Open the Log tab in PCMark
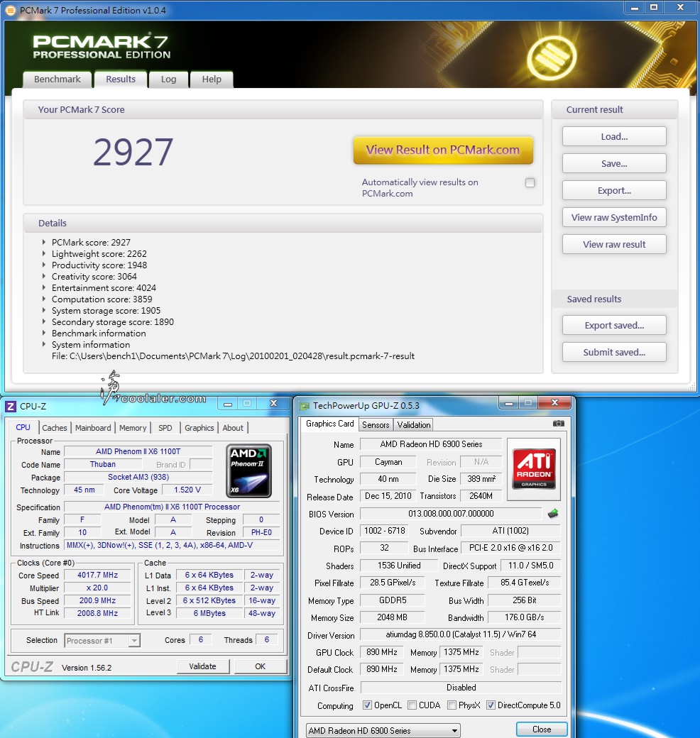The width and height of the screenshot is (700, 738). [168, 79]
